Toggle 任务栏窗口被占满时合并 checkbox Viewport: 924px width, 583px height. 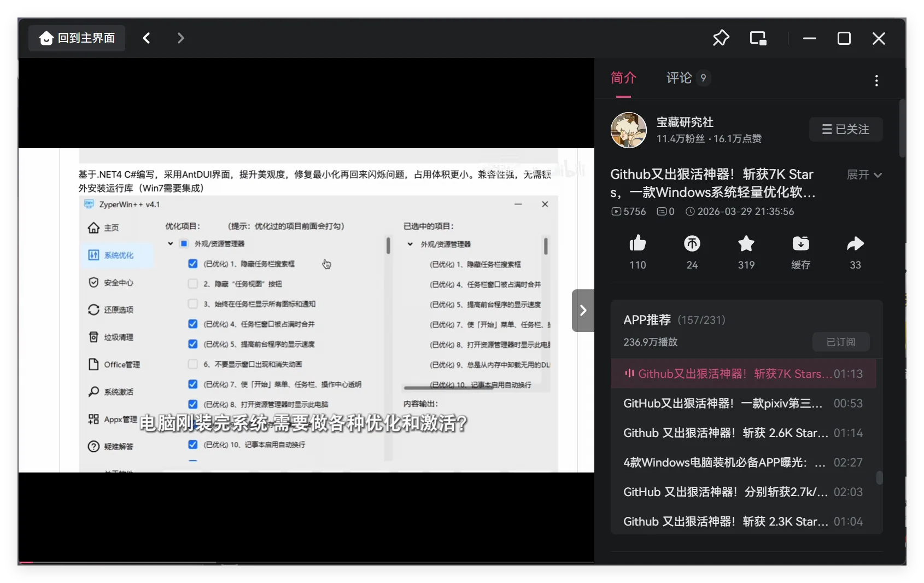click(192, 324)
